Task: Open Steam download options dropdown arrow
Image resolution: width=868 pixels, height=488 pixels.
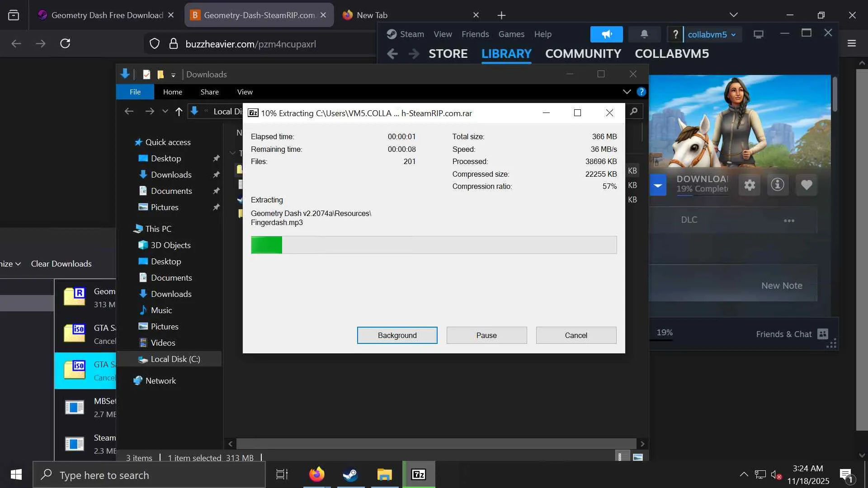Action: 658,185
